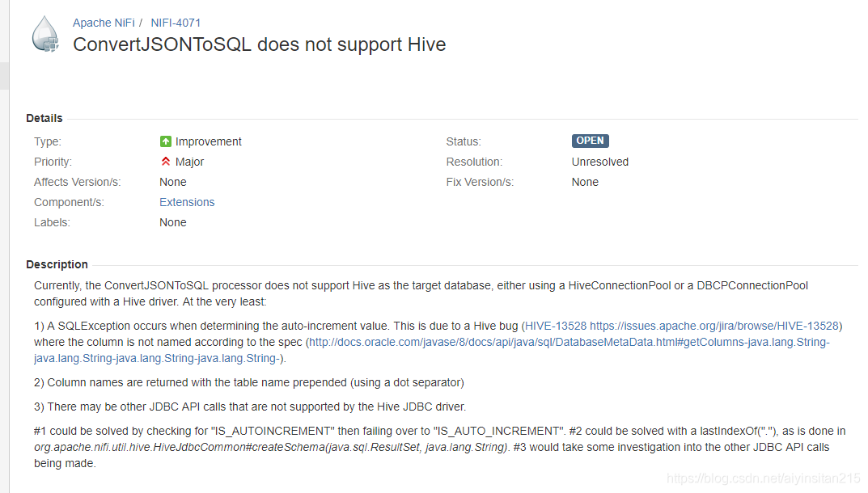Screen dimensions: 868x493
Task: Click the Improvement type text
Action: 208,141
